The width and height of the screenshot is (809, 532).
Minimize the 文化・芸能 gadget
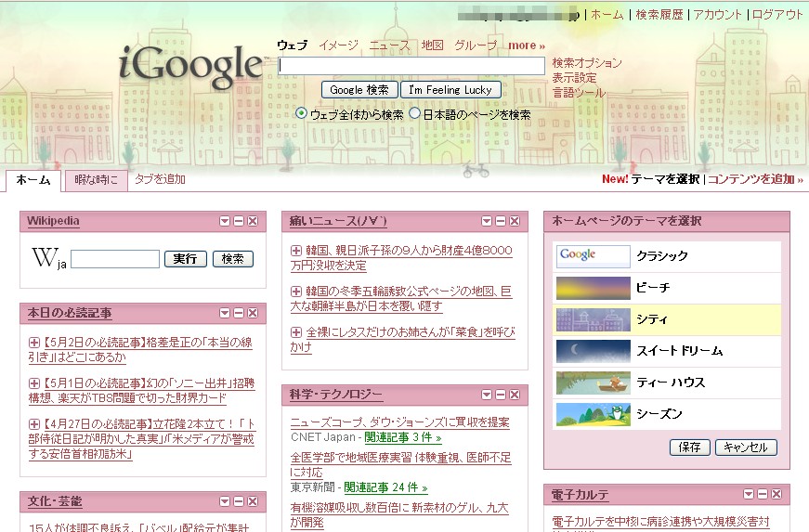239,501
